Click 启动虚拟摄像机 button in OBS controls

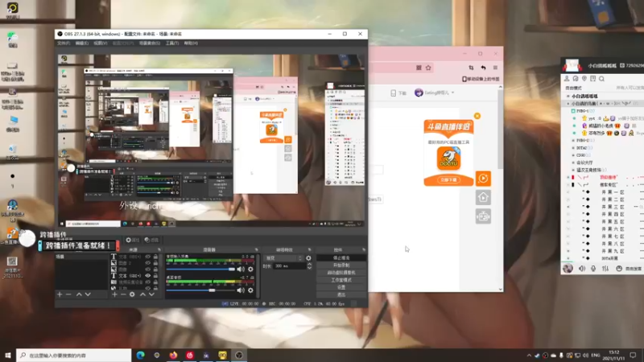coord(341,273)
